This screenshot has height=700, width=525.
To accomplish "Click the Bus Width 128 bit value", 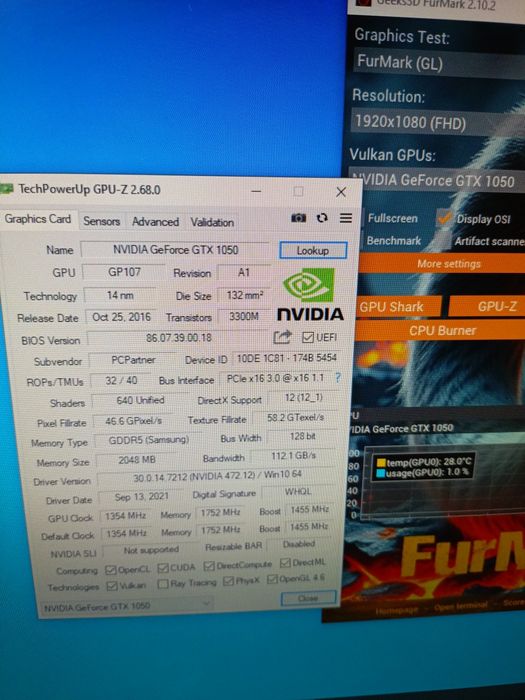I will tap(302, 436).
